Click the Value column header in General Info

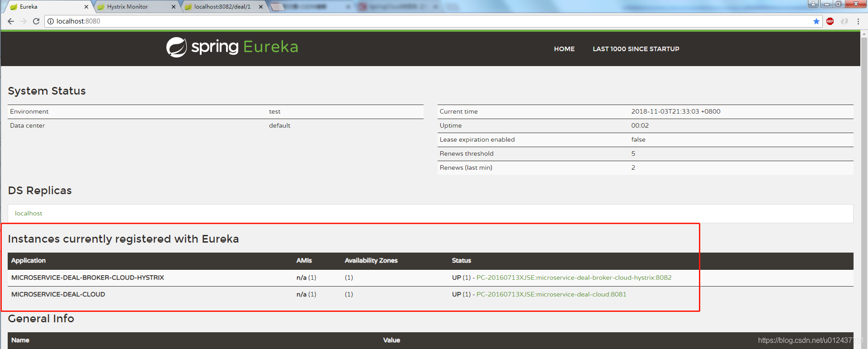tap(392, 340)
